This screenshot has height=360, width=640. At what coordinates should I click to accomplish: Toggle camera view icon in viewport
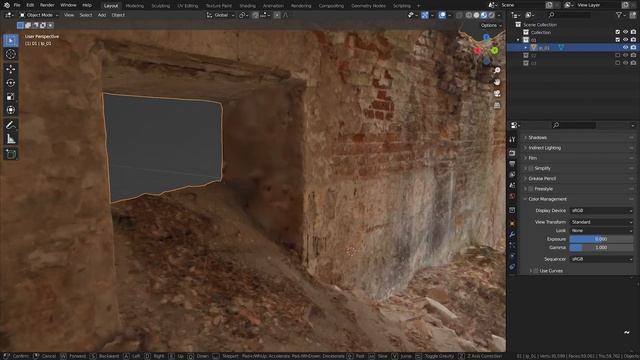pos(497,93)
